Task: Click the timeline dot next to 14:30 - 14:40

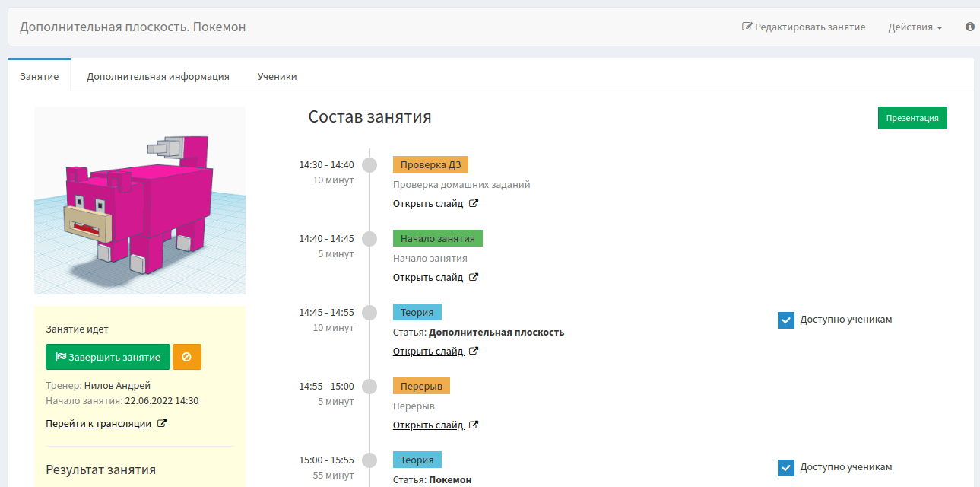Action: click(369, 164)
